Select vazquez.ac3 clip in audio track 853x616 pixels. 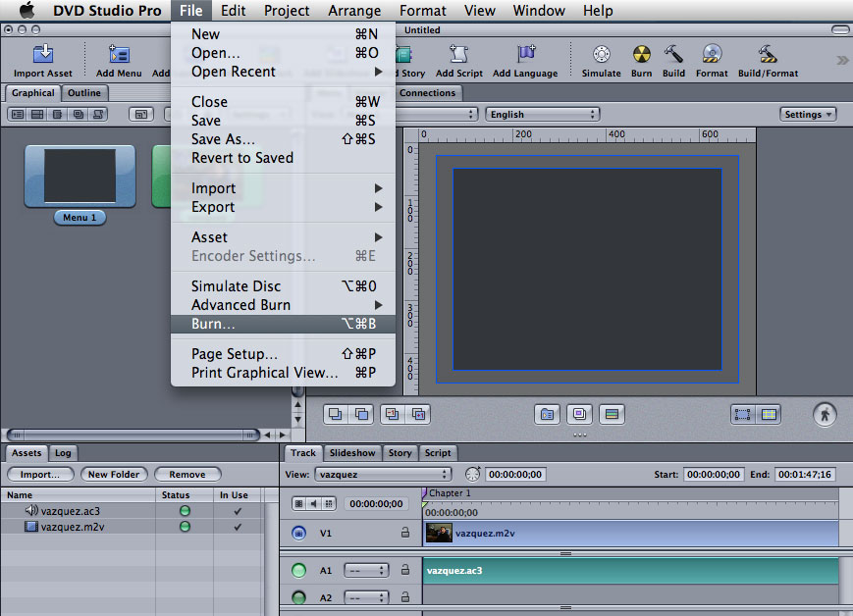(630, 570)
